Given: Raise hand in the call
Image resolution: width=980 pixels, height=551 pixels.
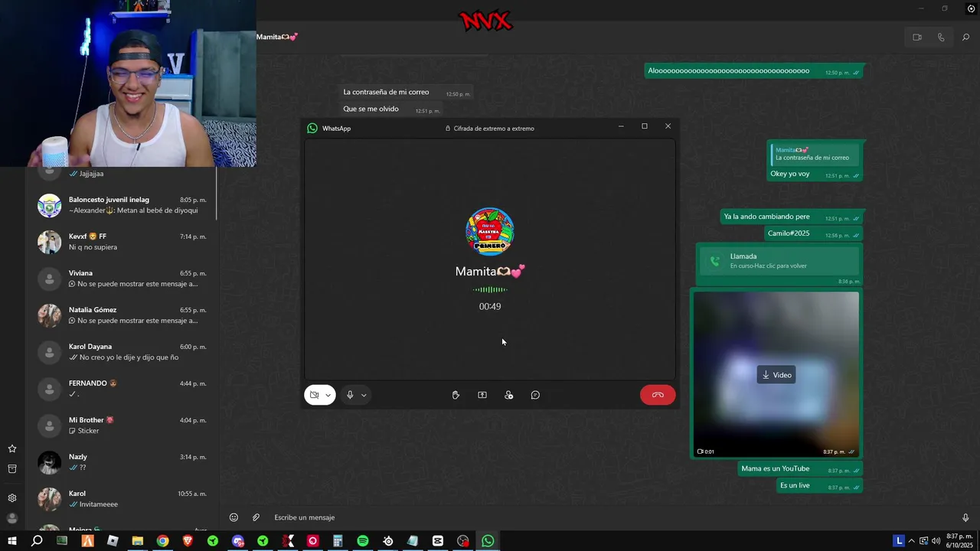Looking at the screenshot, I should pos(456,395).
